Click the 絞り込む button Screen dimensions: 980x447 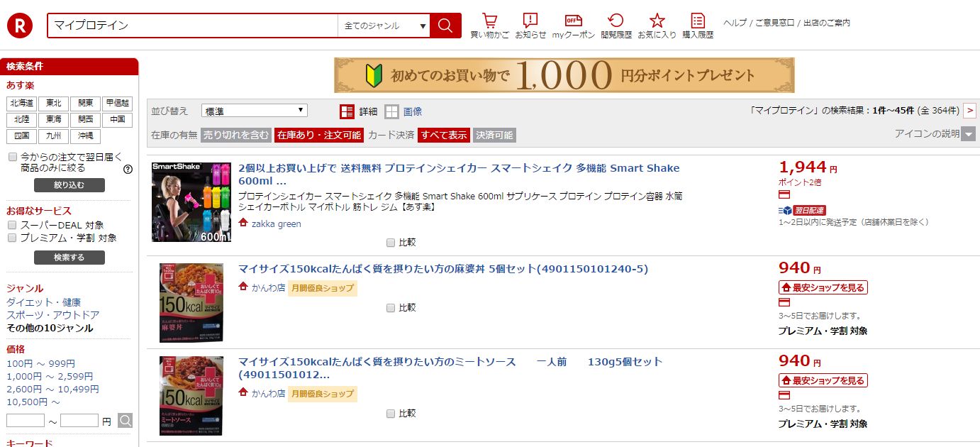tap(69, 185)
